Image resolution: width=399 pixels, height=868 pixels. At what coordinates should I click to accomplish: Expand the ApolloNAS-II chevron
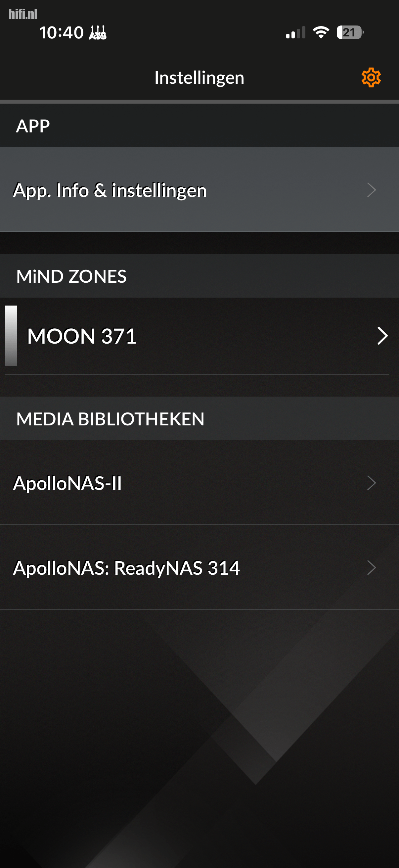(372, 483)
